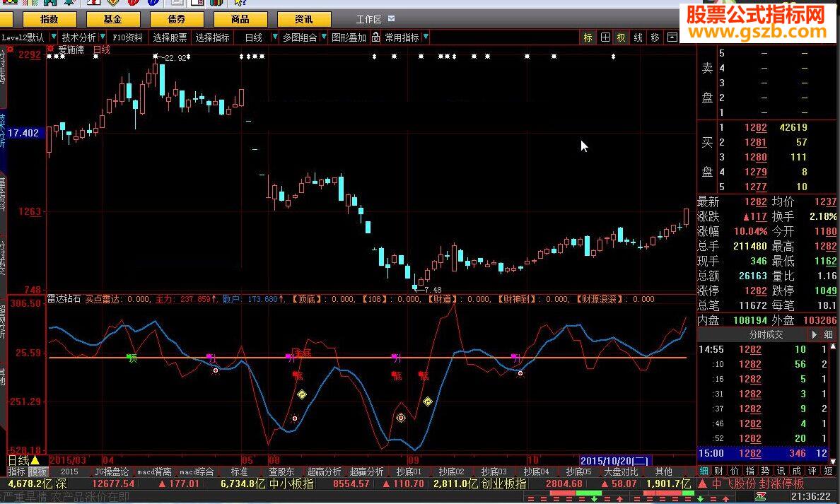Select the 线 line drawing icon
Image resolution: width=840 pixels, height=504 pixels.
(638, 37)
